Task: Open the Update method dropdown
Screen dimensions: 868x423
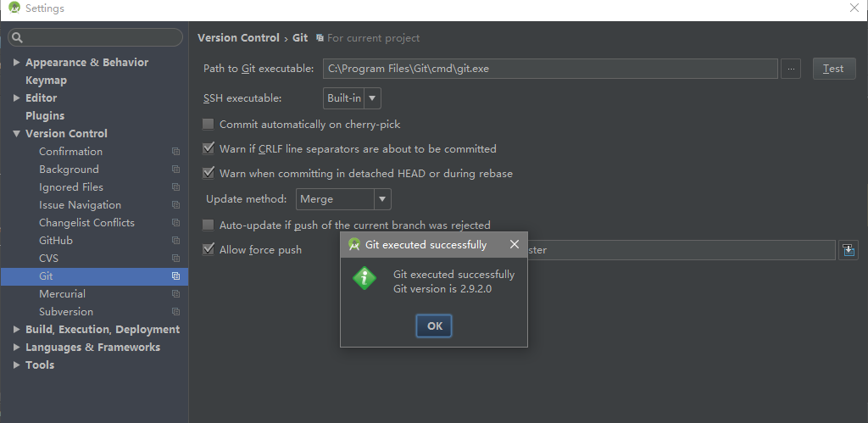Action: click(343, 199)
